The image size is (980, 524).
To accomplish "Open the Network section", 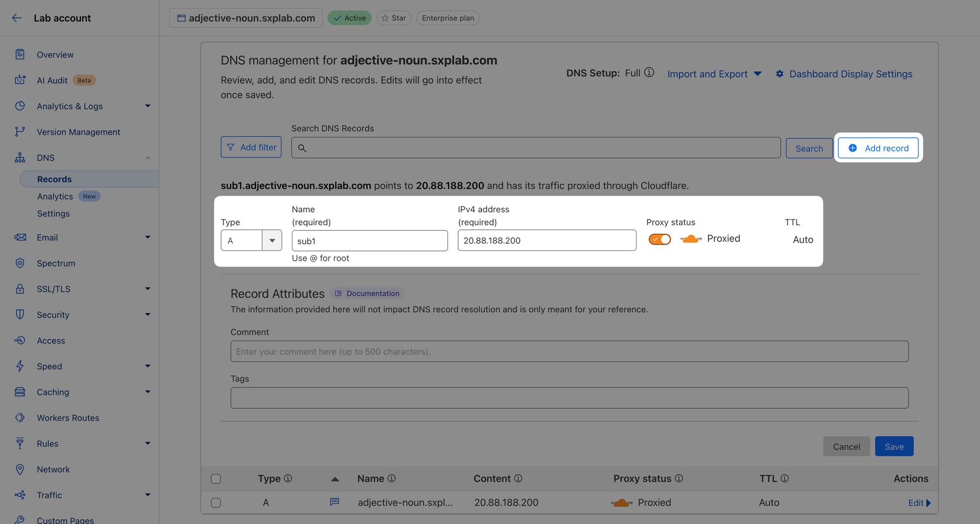I will pyautogui.click(x=53, y=469).
